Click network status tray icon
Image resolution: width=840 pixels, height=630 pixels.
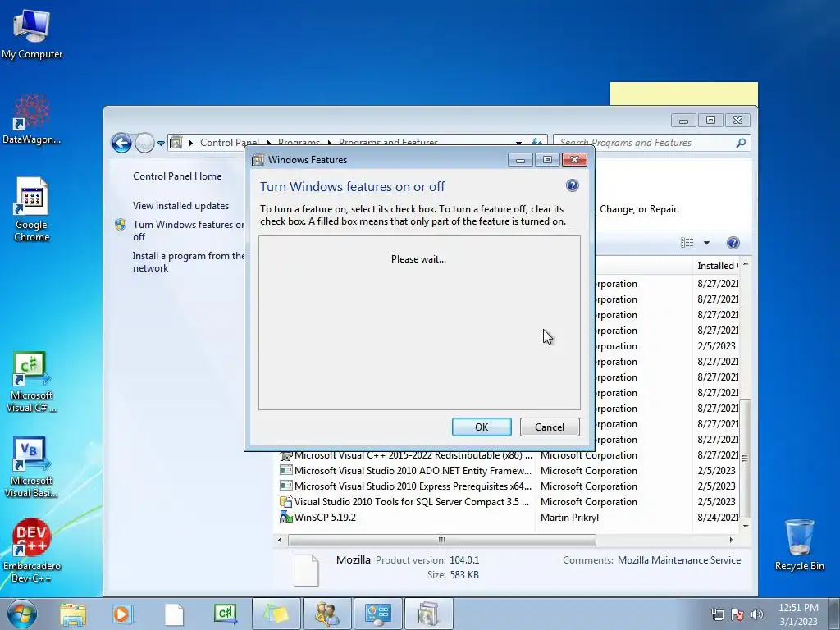tap(717, 614)
